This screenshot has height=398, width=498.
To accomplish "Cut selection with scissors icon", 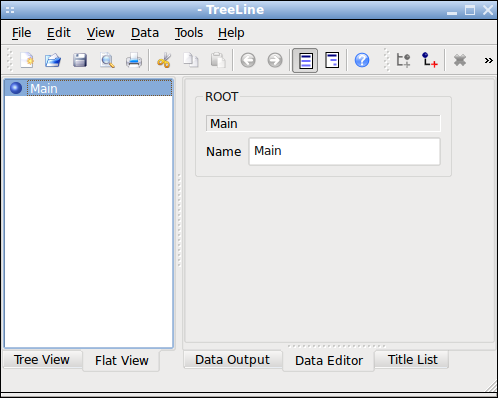I will pos(164,60).
